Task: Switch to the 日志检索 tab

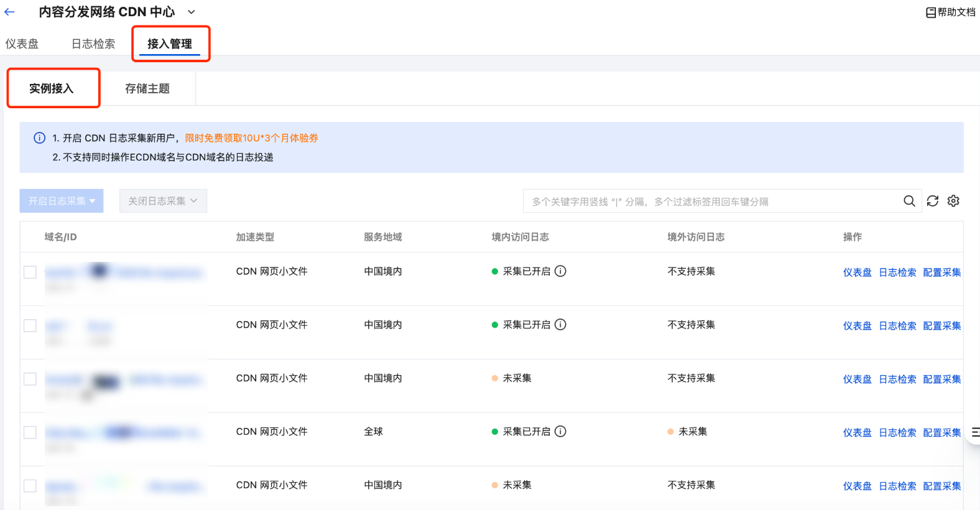Action: [x=93, y=44]
